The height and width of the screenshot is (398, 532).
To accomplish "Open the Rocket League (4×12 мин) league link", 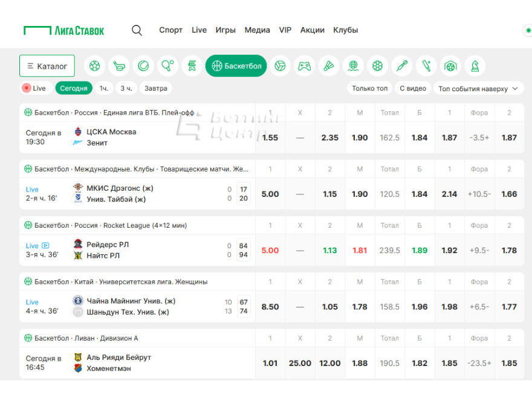I will click(145, 225).
